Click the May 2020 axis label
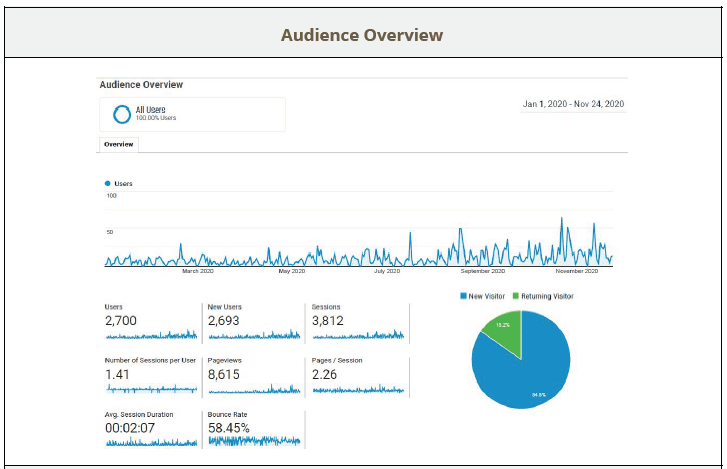Screen dimensions: 727x469 pyautogui.click(x=292, y=271)
